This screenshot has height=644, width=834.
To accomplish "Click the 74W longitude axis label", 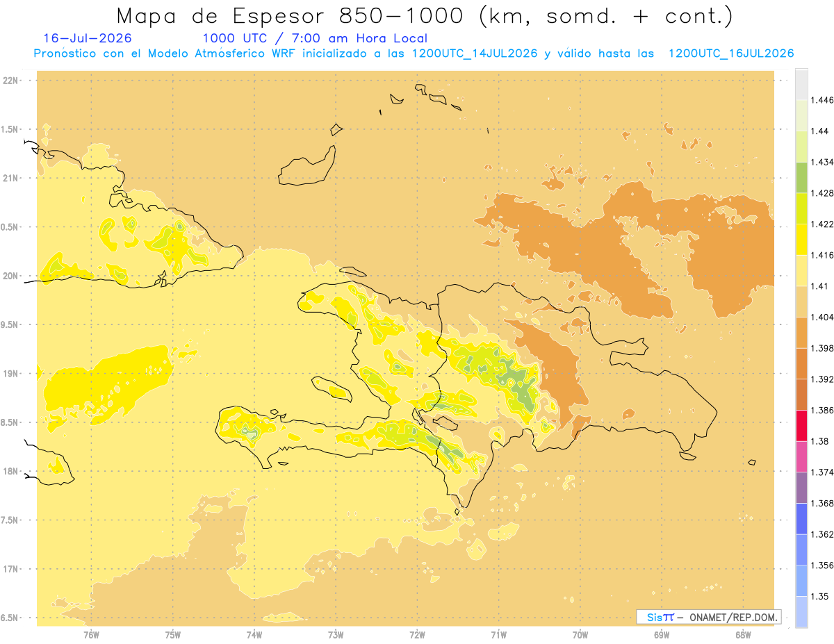I will pyautogui.click(x=254, y=635).
